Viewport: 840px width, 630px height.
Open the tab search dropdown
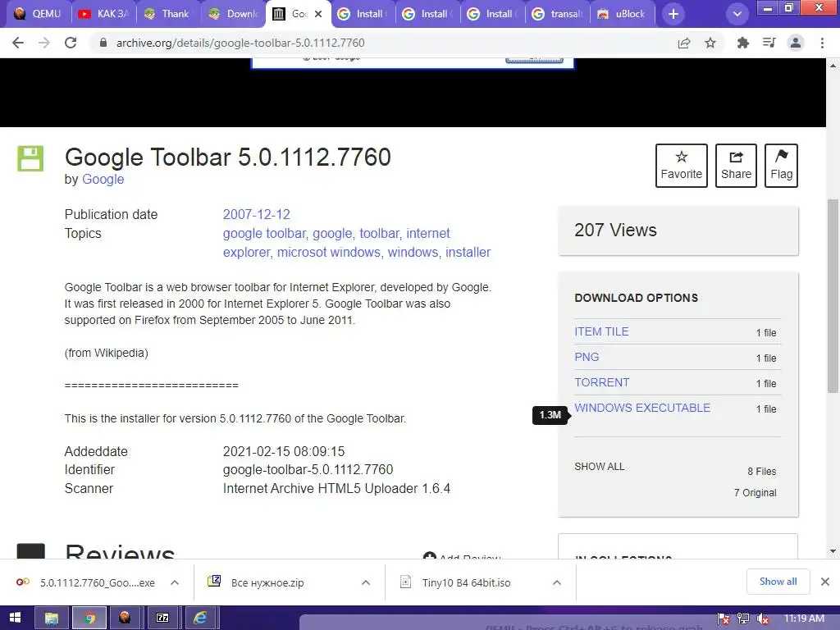pyautogui.click(x=737, y=15)
